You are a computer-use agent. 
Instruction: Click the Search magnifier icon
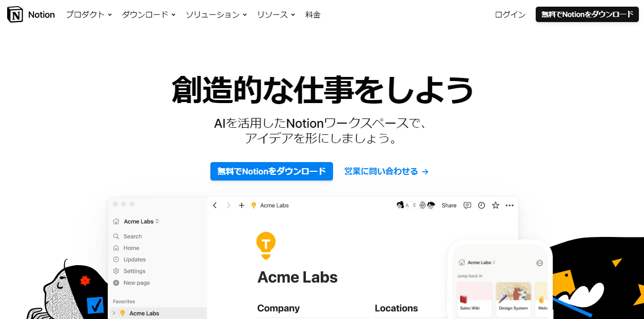pyautogui.click(x=116, y=236)
